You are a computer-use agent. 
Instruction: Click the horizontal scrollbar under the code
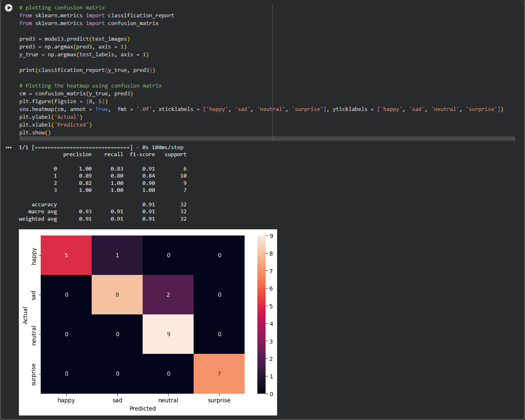coord(267,138)
